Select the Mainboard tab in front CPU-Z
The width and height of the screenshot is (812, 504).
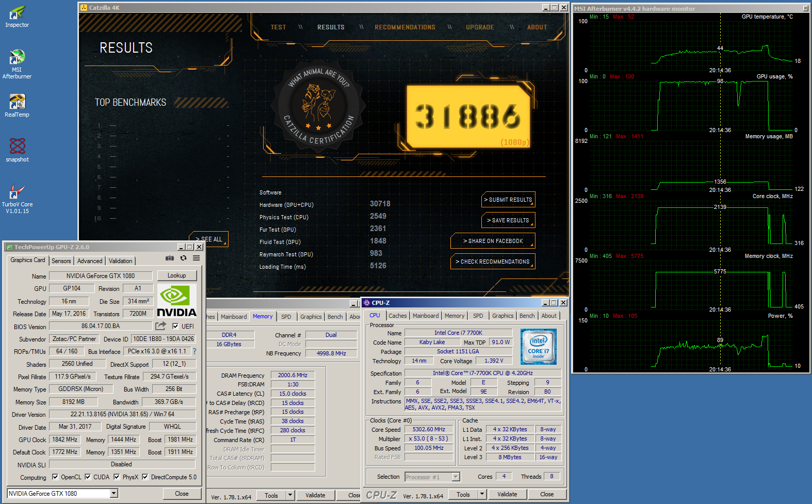[426, 316]
